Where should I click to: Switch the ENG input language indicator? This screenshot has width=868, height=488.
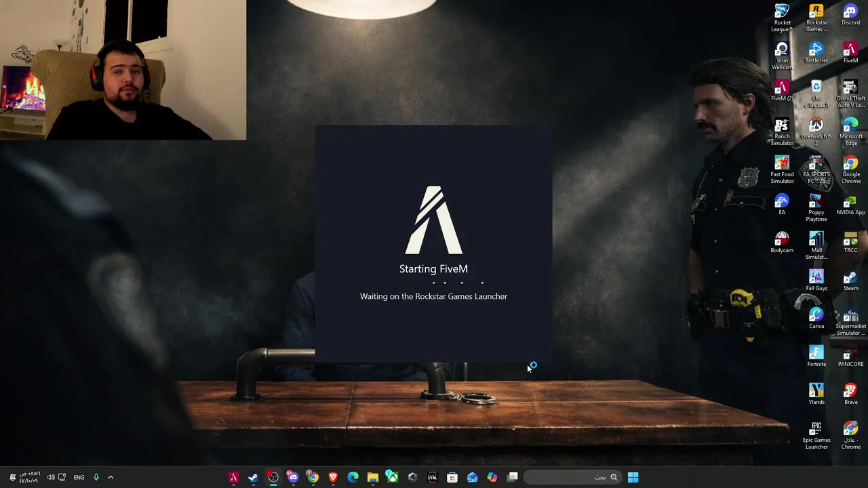(79, 477)
